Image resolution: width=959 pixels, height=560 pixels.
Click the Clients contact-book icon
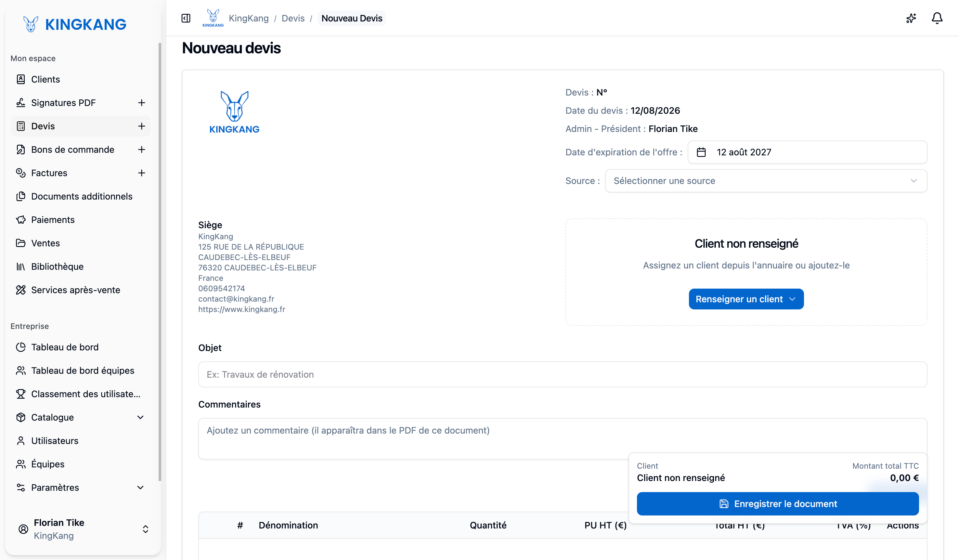tap(21, 79)
